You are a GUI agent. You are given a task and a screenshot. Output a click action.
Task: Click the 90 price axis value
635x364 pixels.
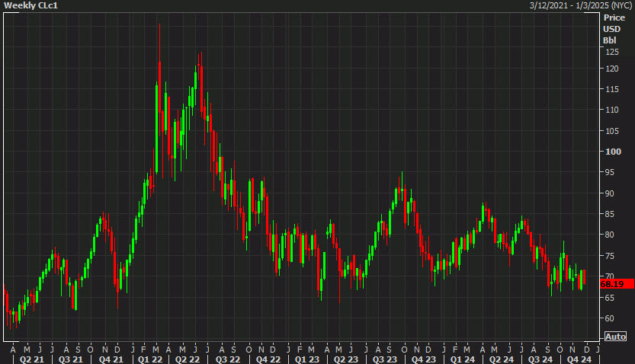610,193
